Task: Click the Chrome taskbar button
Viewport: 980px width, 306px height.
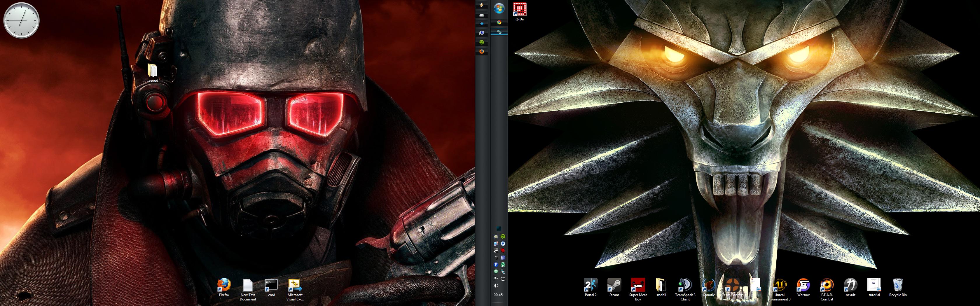Action: click(499, 22)
